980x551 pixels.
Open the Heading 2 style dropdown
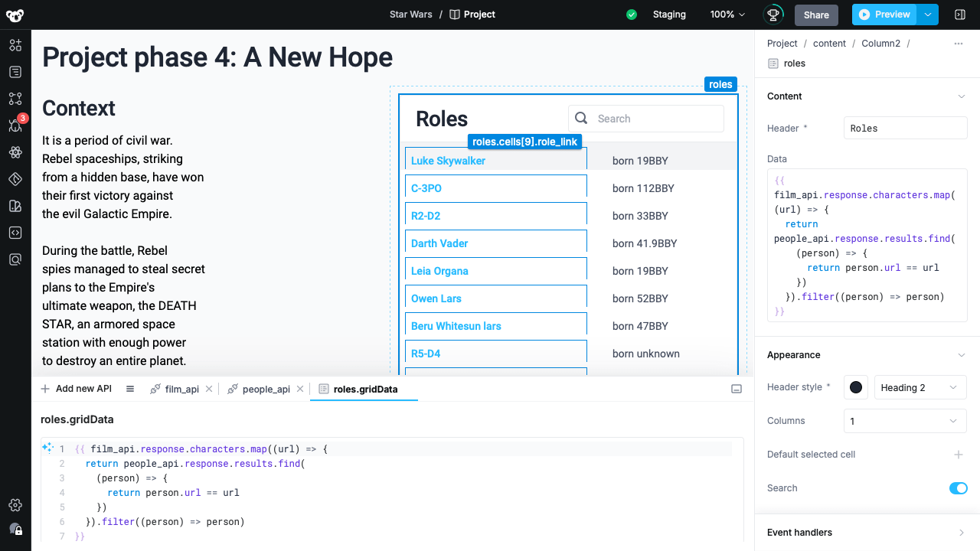point(920,388)
